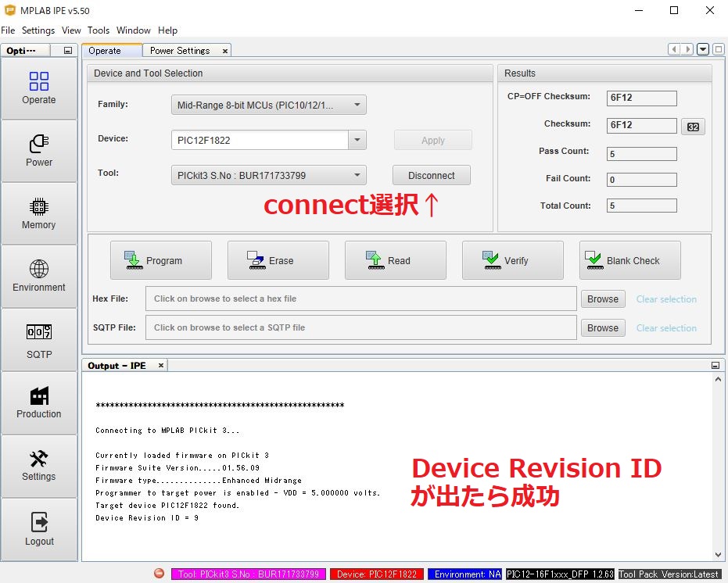The image size is (728, 583).
Task: Browse for a hex file
Action: coord(603,299)
